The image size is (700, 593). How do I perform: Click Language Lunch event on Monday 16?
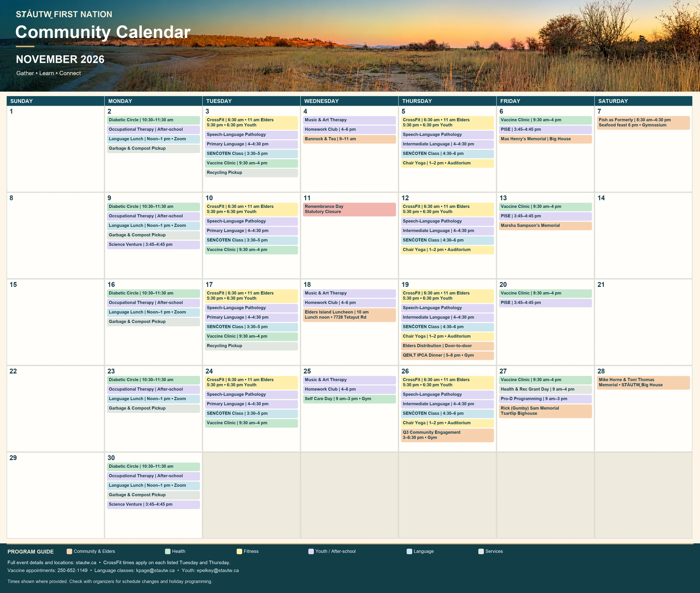[153, 312]
